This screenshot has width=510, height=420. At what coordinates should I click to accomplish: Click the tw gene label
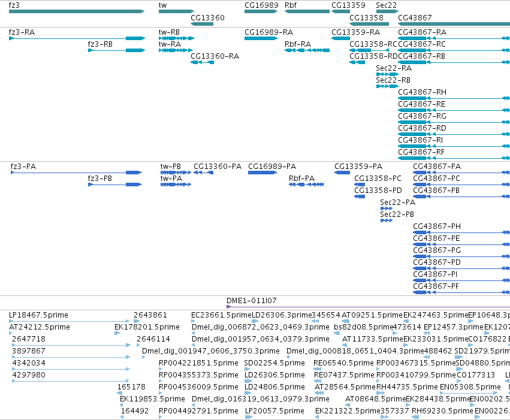[x=162, y=5]
